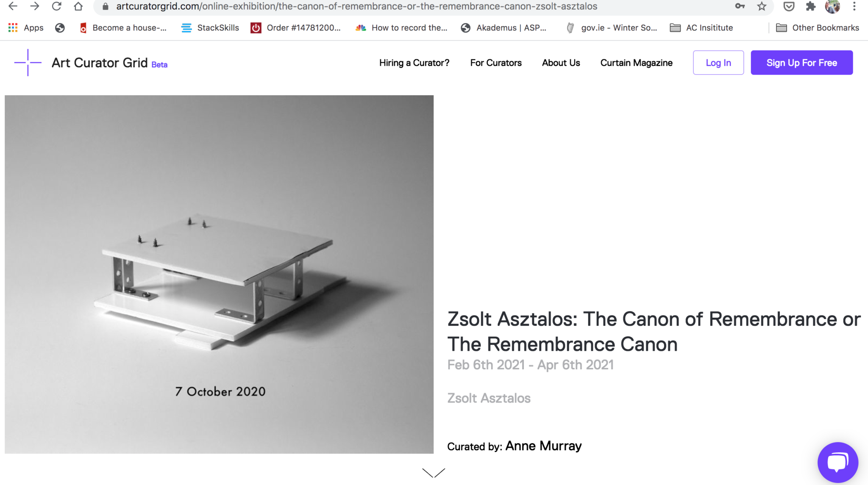Viewport: 868px width, 485px height.
Task: Click the Sign Up For Free button
Action: coord(801,63)
